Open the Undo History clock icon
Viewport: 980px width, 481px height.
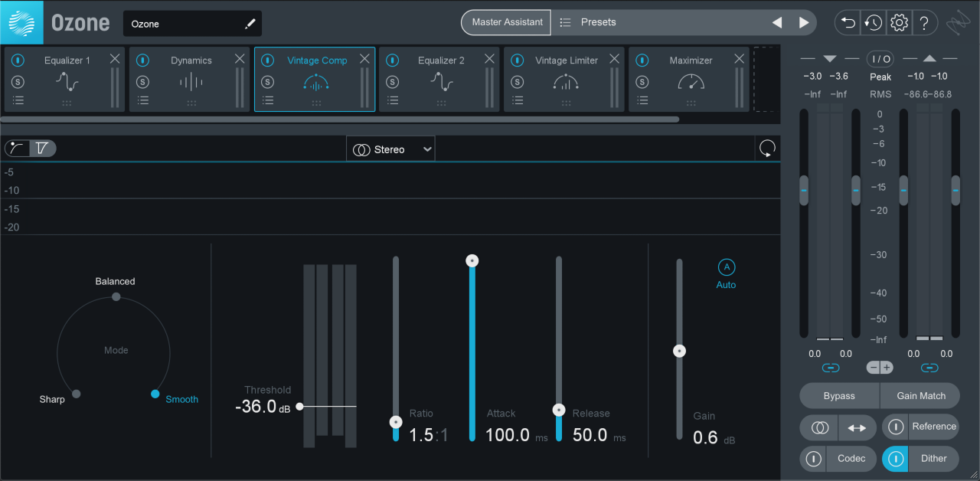click(873, 23)
